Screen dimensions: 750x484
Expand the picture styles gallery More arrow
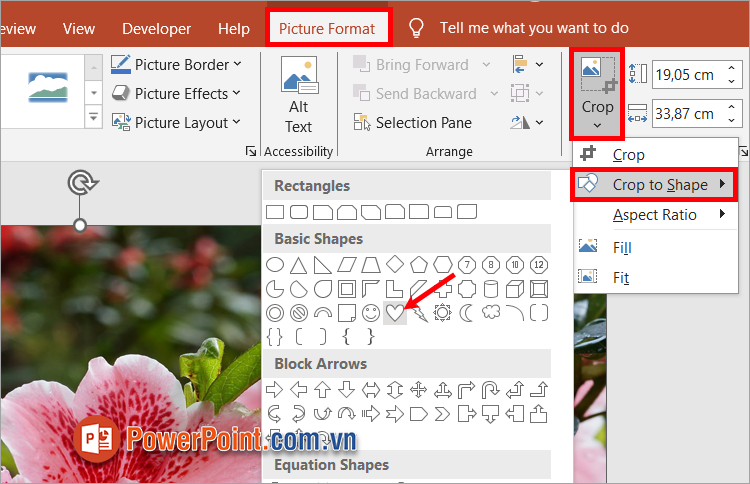(x=94, y=116)
